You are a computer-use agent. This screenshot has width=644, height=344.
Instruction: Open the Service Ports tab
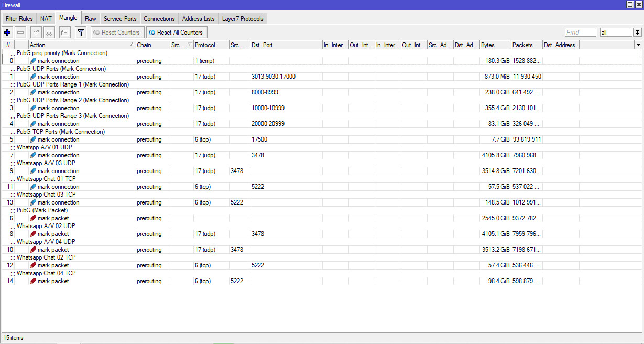pyautogui.click(x=120, y=19)
